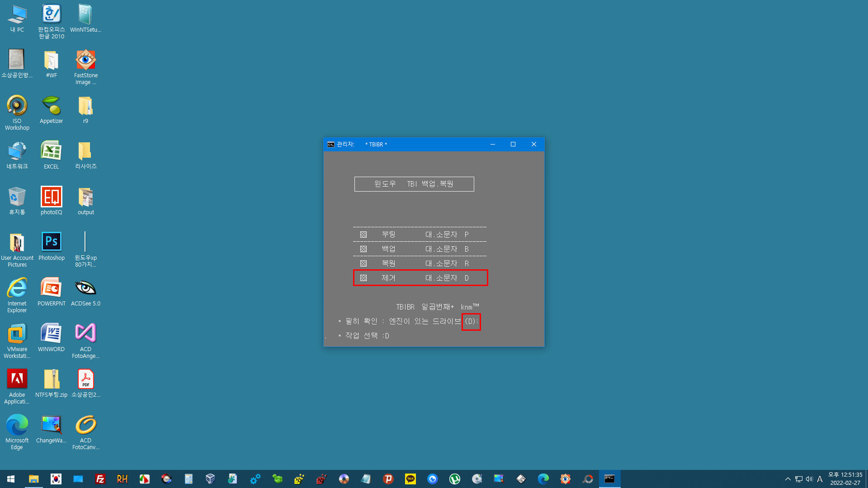
Task: Select the NTFS부팅.zip archive icon
Action: 52,384
